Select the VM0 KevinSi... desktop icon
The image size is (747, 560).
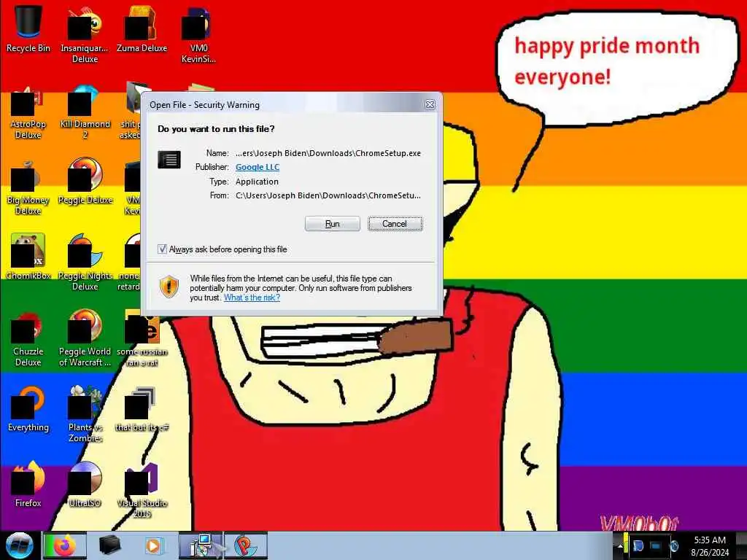coord(198,34)
